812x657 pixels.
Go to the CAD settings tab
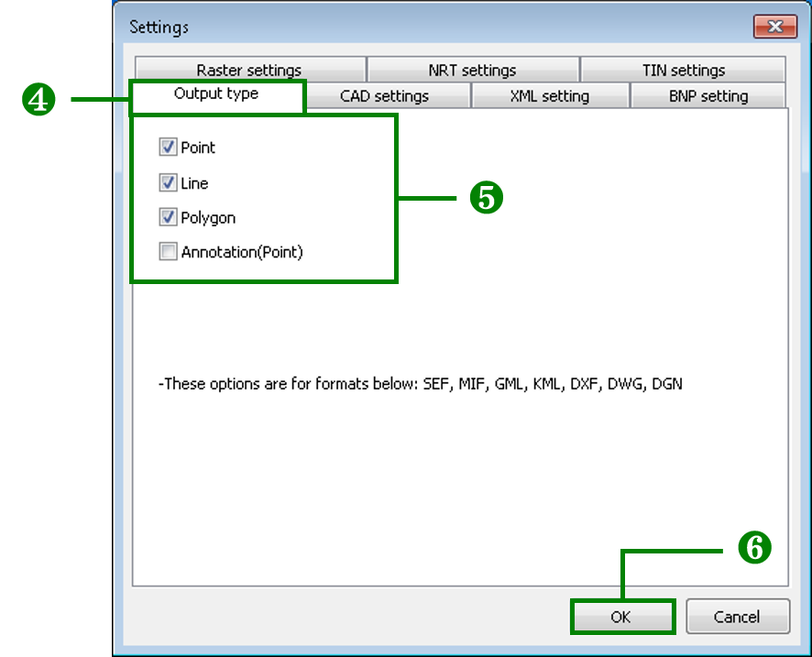click(x=384, y=96)
